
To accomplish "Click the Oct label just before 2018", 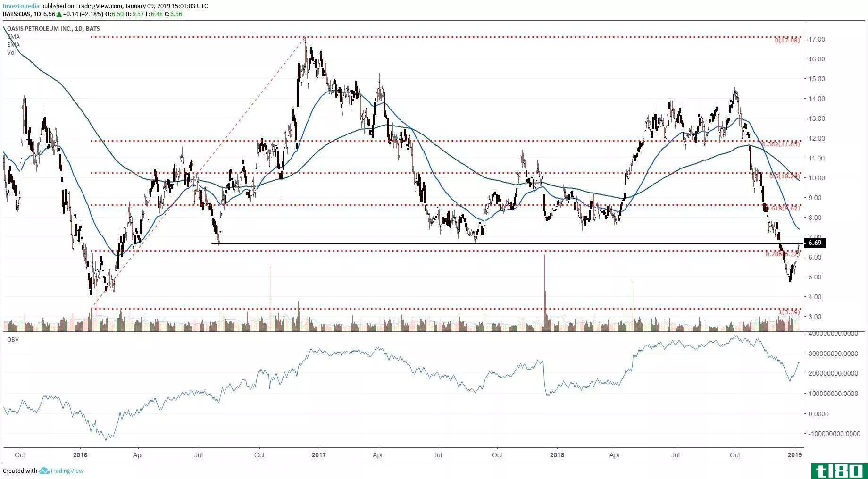I will pyautogui.click(x=497, y=455).
